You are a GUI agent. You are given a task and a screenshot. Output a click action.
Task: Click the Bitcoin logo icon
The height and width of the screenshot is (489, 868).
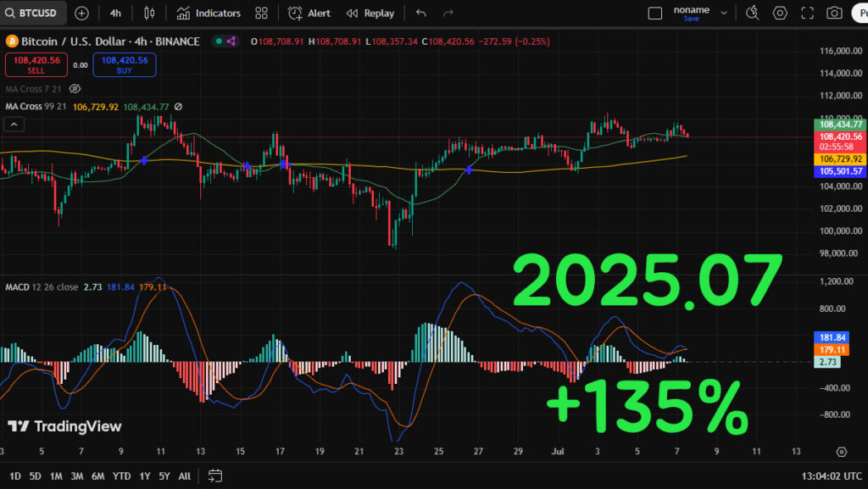tap(12, 42)
